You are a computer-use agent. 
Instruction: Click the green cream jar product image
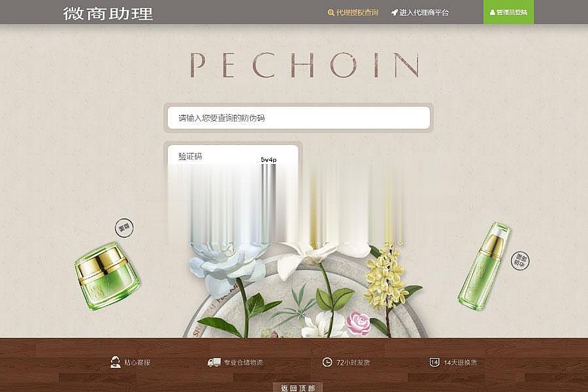pyautogui.click(x=107, y=276)
